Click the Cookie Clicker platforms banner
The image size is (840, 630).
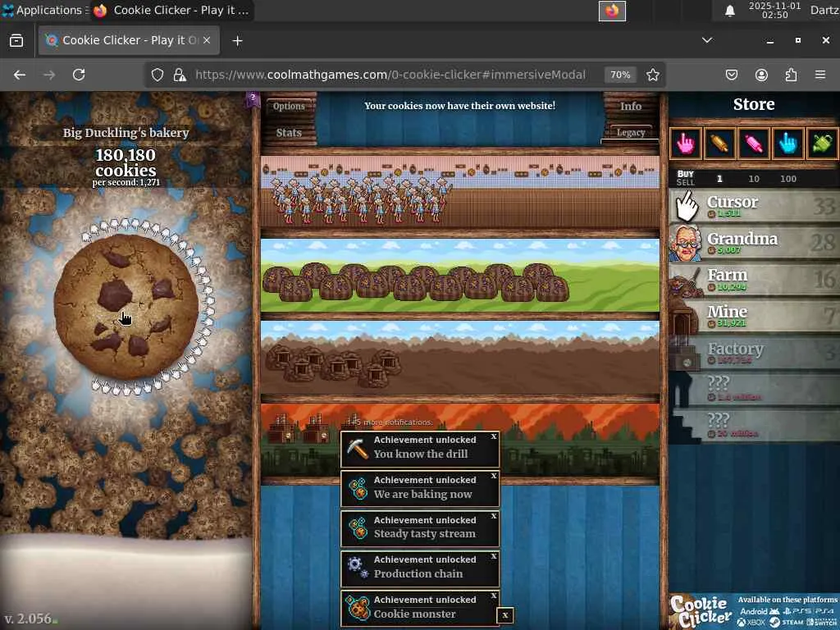755,611
